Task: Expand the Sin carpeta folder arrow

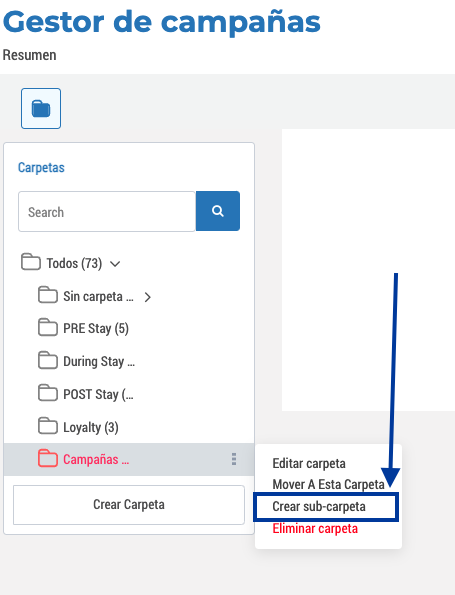Action: (x=148, y=297)
